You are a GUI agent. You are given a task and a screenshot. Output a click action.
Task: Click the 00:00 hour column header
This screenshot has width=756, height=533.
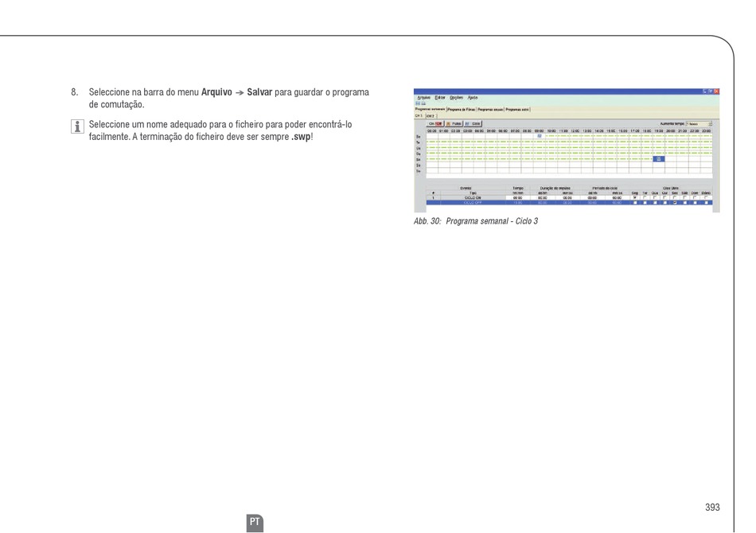click(432, 130)
